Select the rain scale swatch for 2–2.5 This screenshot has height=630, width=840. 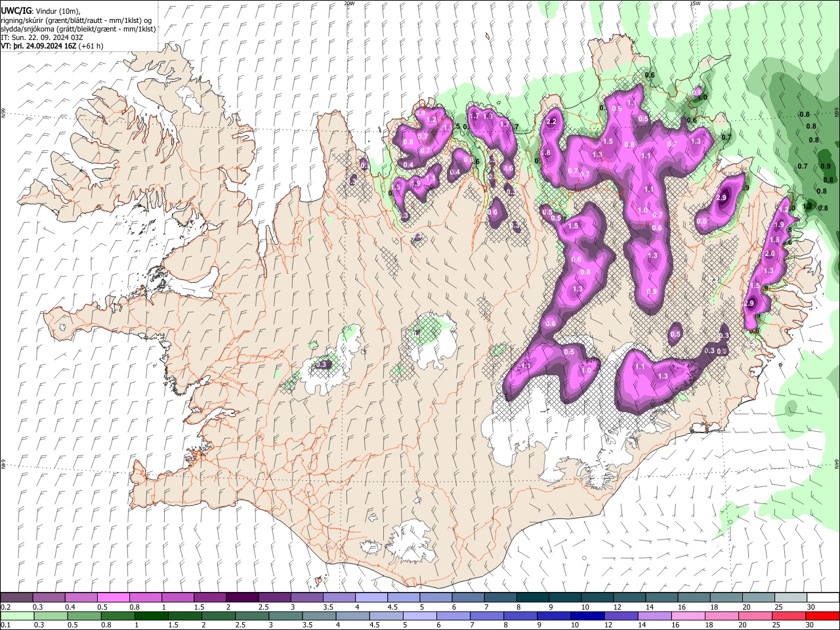(x=219, y=616)
